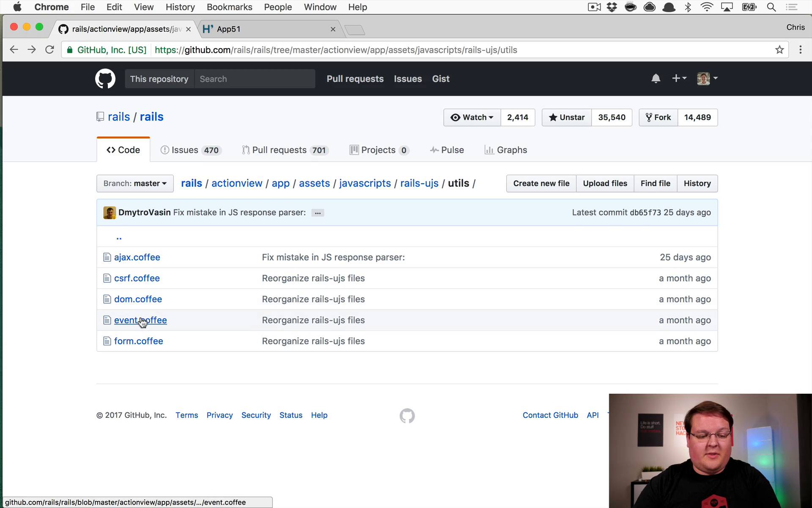Open Chrome's three-dot menu
The image size is (812, 508).
[x=800, y=50]
